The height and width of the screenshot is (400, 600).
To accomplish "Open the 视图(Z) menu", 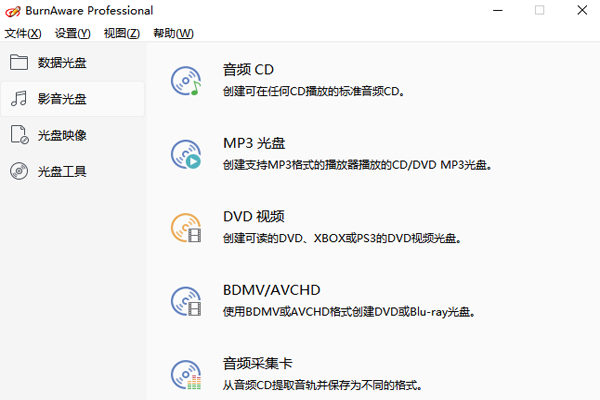I will point(122,33).
